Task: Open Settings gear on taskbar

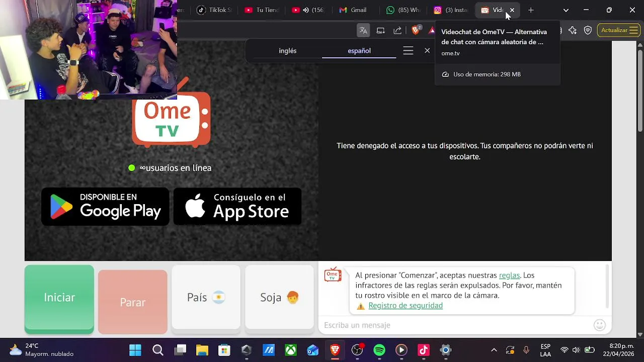Action: coord(445,350)
